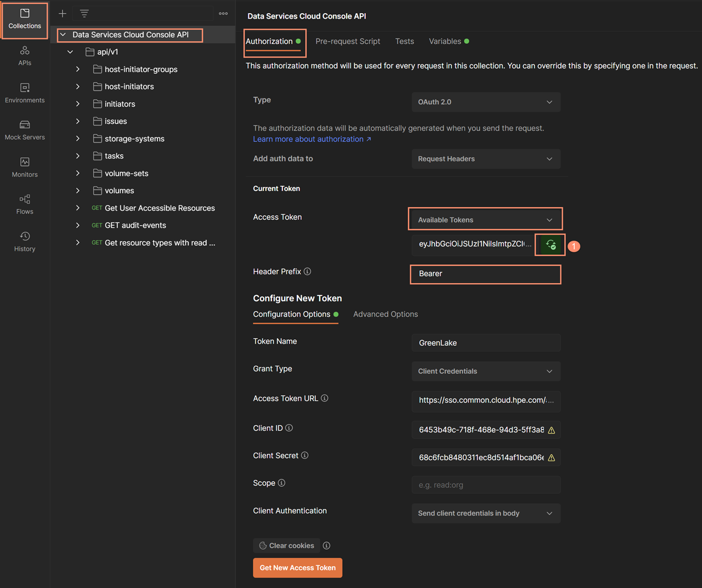Click the api/v1 folder icon
Viewport: 702px width, 588px height.
coord(90,52)
